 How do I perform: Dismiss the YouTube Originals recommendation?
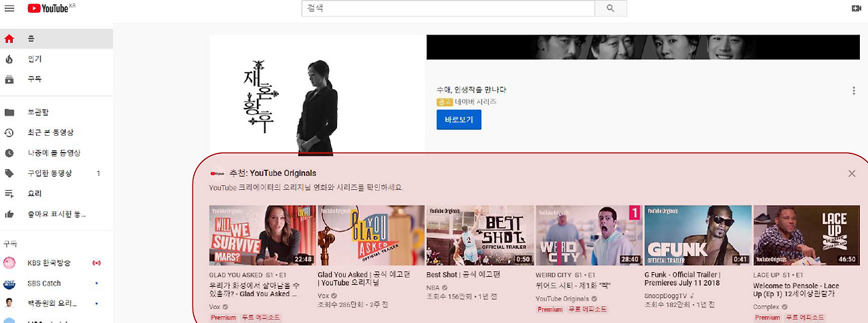click(x=852, y=173)
